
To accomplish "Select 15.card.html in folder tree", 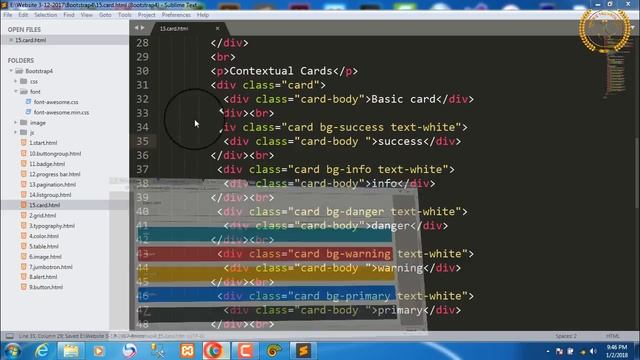I will click(44, 205).
